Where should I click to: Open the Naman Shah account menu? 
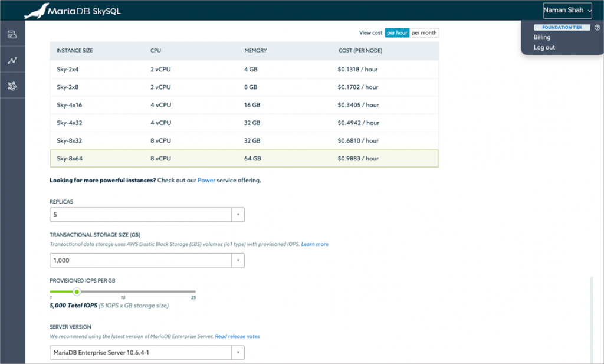tap(566, 10)
